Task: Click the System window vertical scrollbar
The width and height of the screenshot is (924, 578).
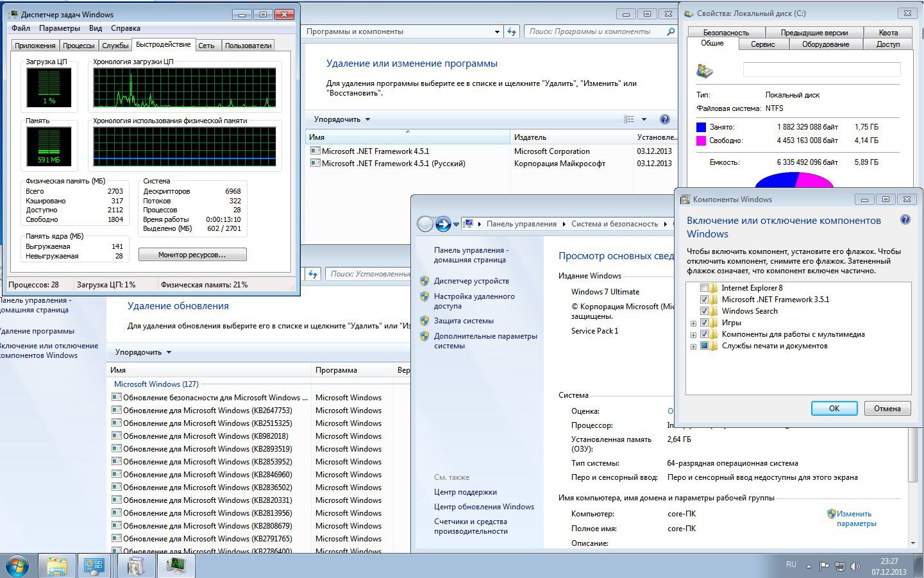Action: [x=912, y=455]
